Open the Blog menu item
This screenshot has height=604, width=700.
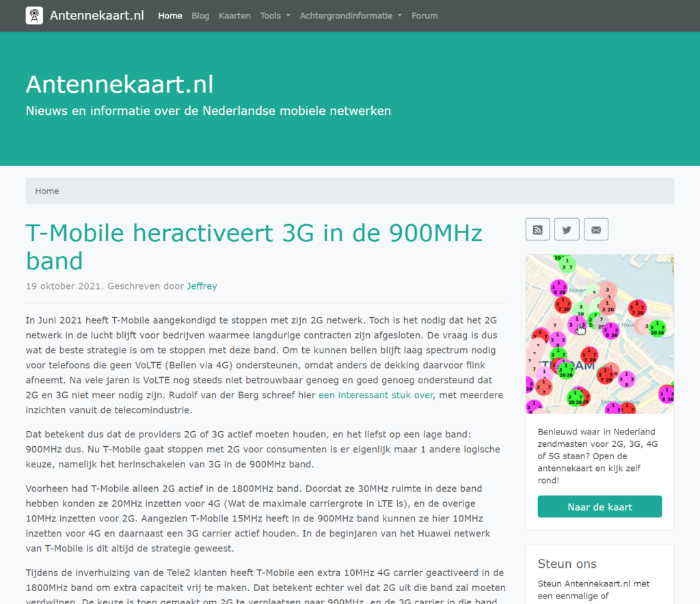click(x=200, y=16)
